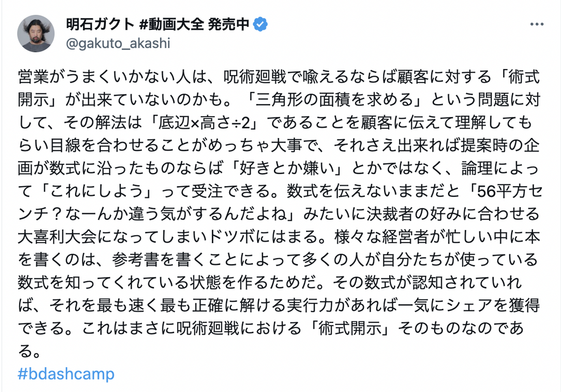561x392 pixels.
Task: Click the quoted phrase これにしよう
Action: click(x=97, y=191)
